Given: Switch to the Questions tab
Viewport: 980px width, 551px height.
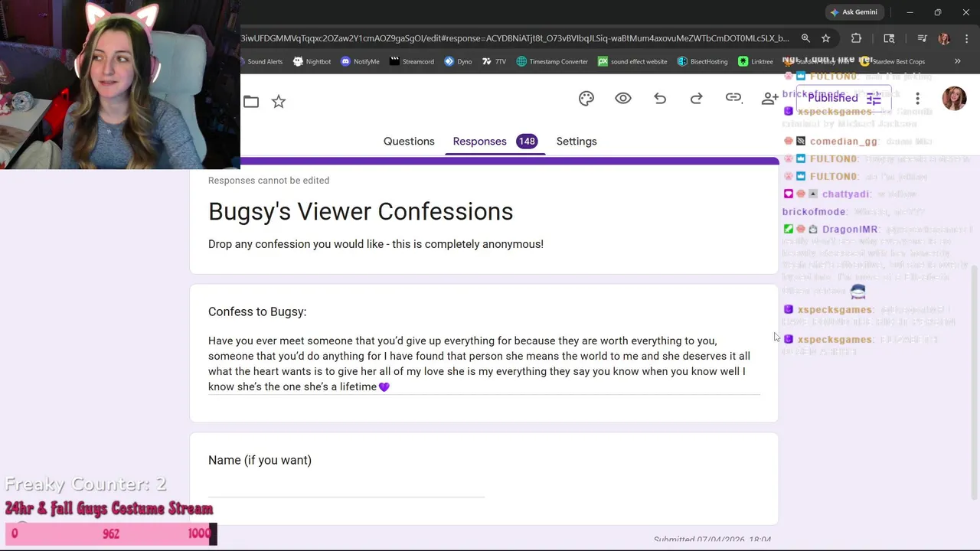Looking at the screenshot, I should click(409, 141).
